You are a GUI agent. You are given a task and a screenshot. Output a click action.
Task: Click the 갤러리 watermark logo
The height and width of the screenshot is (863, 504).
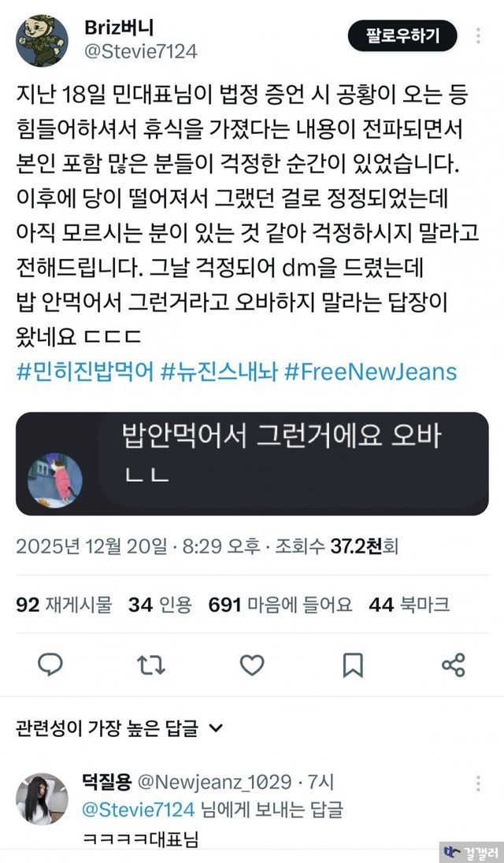pos(472,852)
